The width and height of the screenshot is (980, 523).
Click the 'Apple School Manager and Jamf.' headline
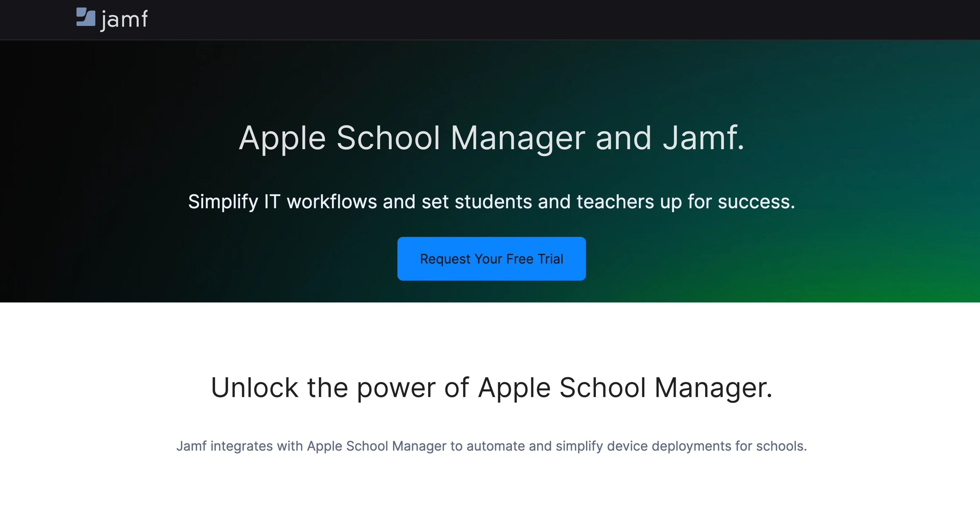[491, 138]
